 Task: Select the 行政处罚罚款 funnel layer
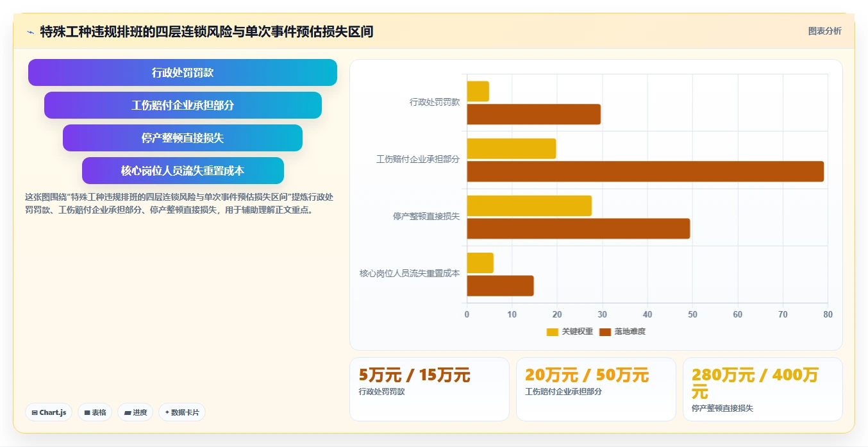click(x=183, y=72)
